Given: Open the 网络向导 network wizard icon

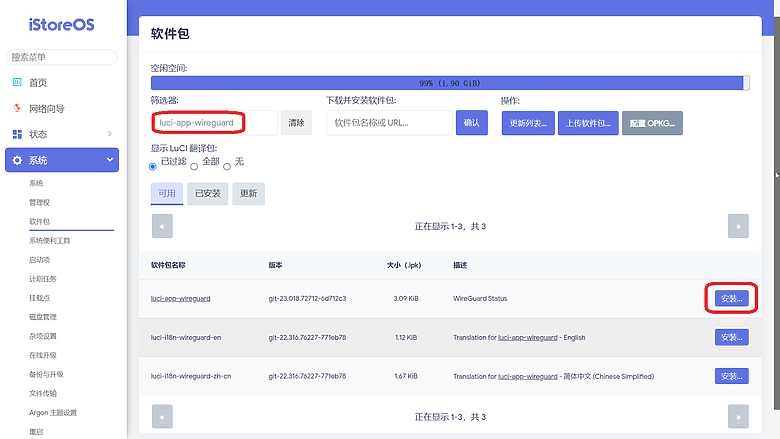Looking at the screenshot, I should coord(17,108).
